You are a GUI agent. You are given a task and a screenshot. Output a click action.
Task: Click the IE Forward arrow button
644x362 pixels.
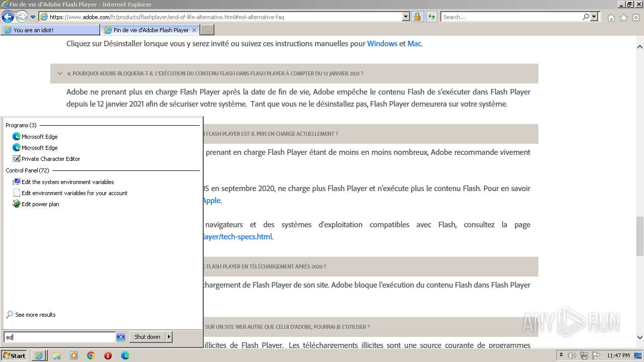tap(22, 17)
